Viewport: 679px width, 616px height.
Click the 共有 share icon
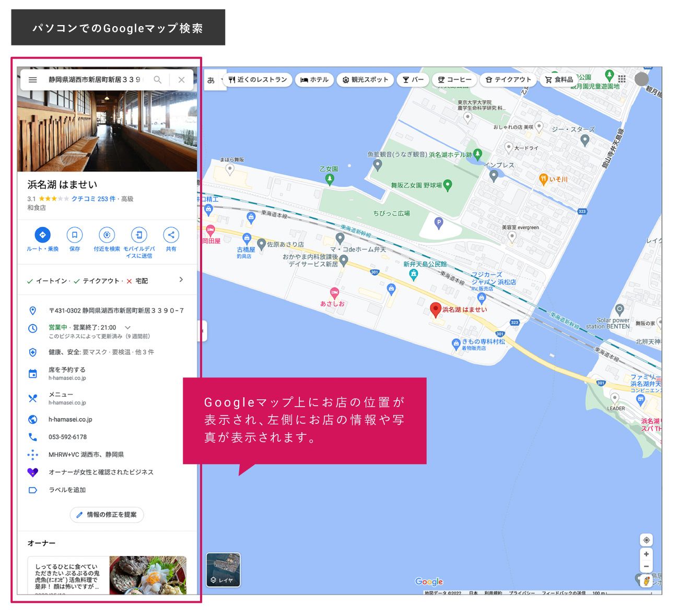point(172,235)
